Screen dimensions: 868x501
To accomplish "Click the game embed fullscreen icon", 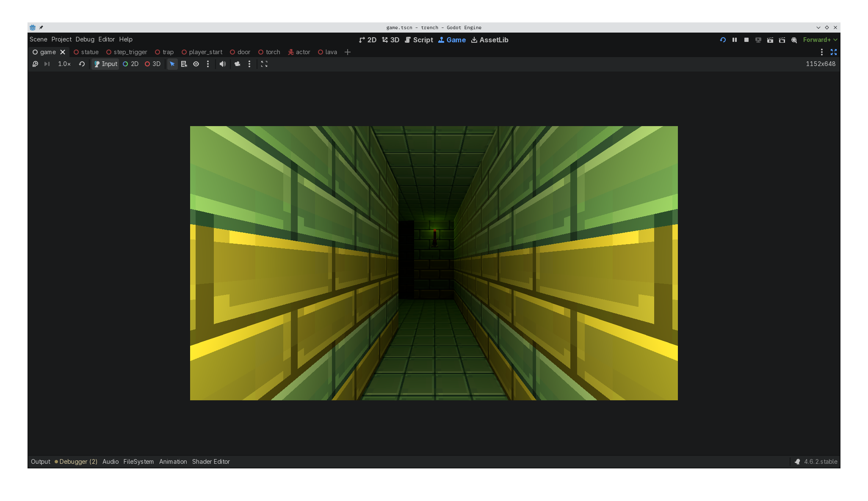I will point(264,64).
